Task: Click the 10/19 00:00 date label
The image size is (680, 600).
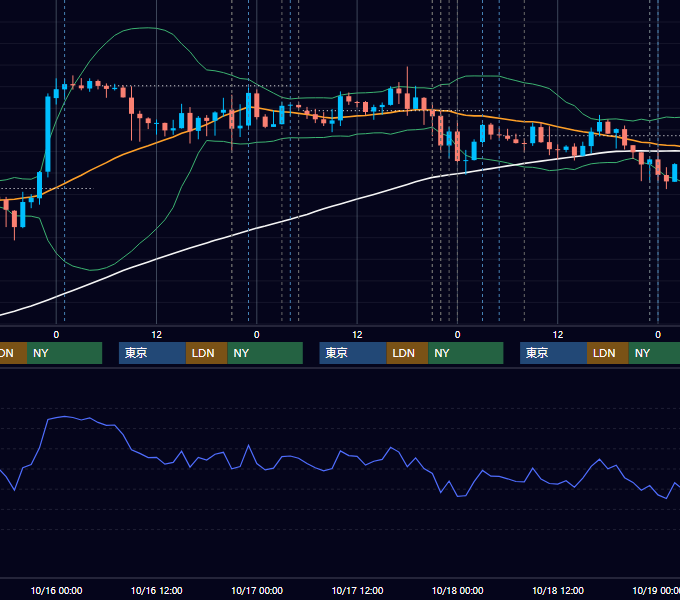Action: [656, 590]
